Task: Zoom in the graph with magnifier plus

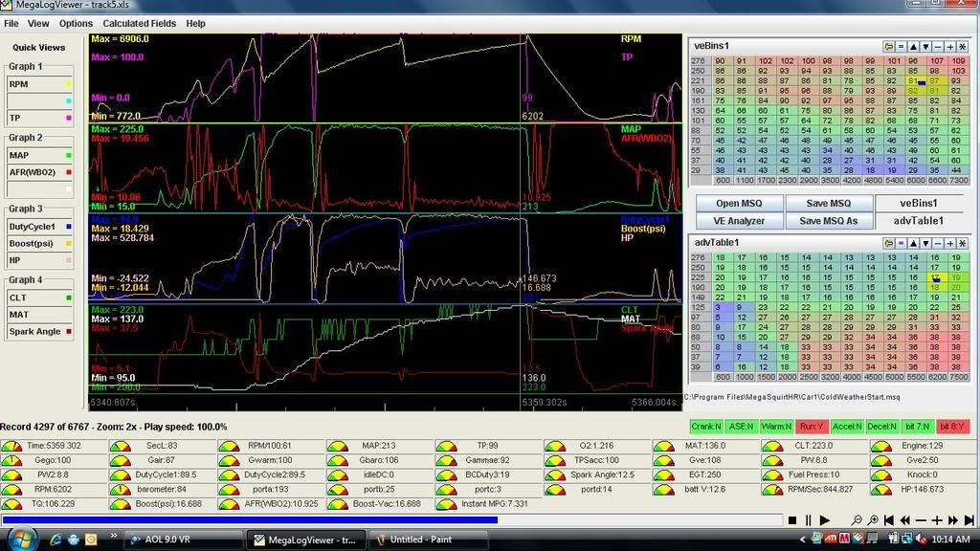Action: 873,519
